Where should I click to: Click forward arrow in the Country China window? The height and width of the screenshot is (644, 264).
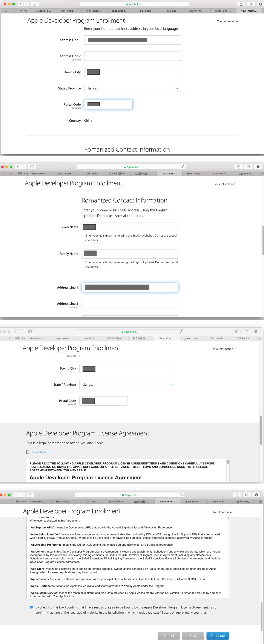tap(26, 4)
